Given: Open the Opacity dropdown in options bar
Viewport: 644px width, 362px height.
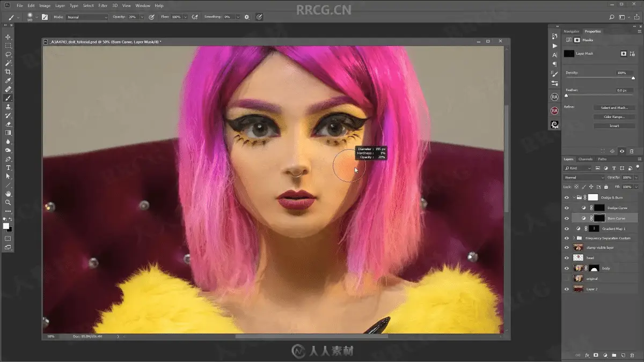Looking at the screenshot, I should 142,17.
